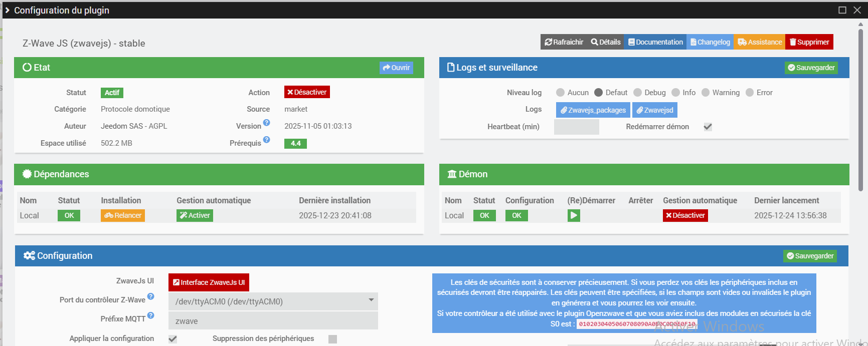The image size is (868, 346).
Task: Click Activer automatic dependency management
Action: [x=195, y=215]
